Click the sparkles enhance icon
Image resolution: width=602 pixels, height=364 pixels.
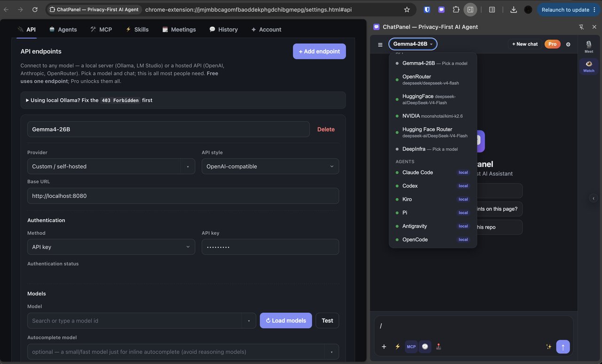click(x=548, y=347)
